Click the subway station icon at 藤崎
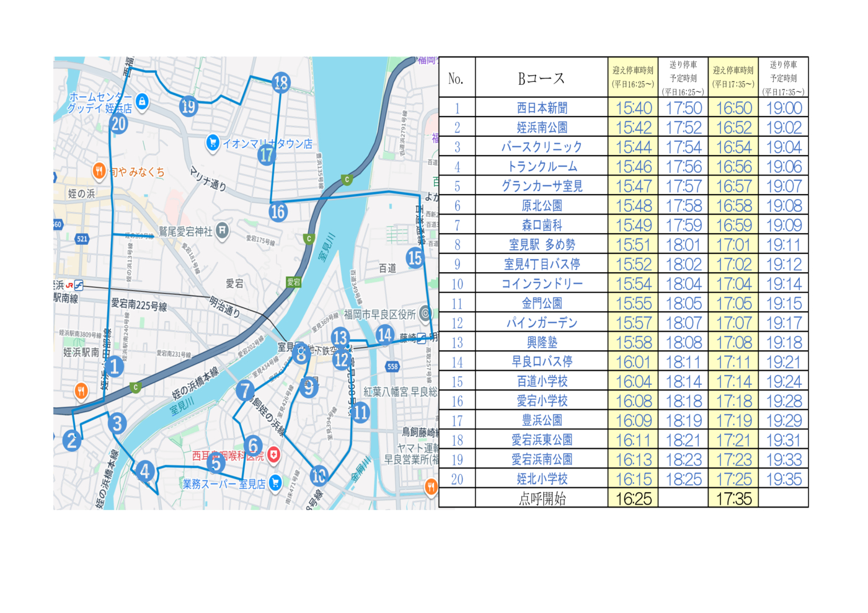 click(422, 338)
